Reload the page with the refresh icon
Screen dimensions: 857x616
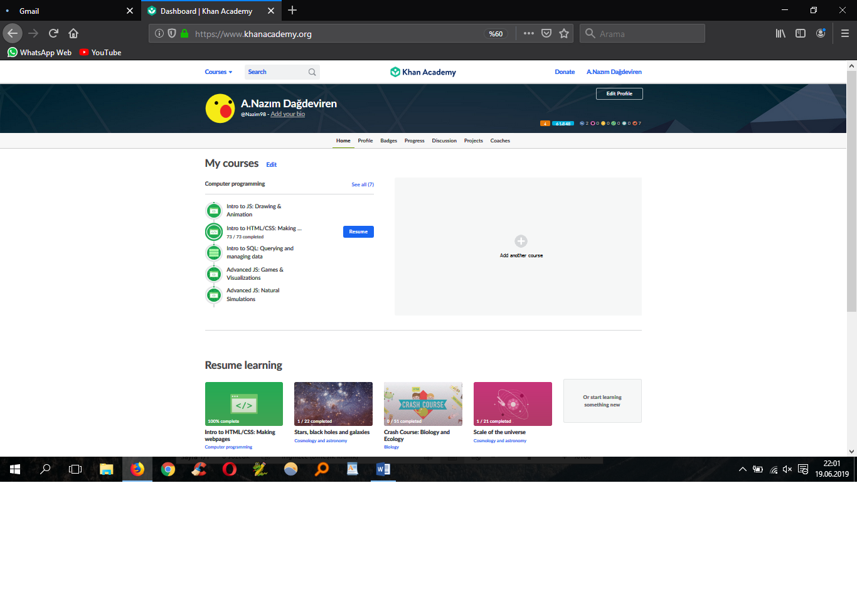tap(53, 33)
